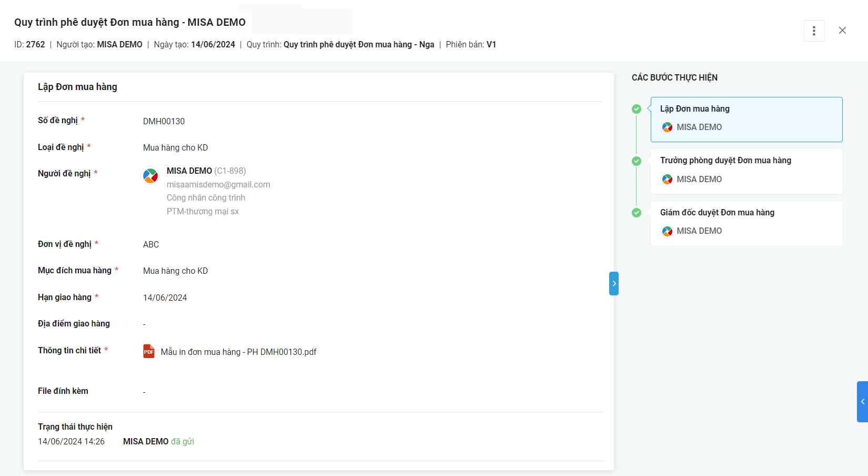Expand the blue side tab at right edge

pyautogui.click(x=862, y=401)
